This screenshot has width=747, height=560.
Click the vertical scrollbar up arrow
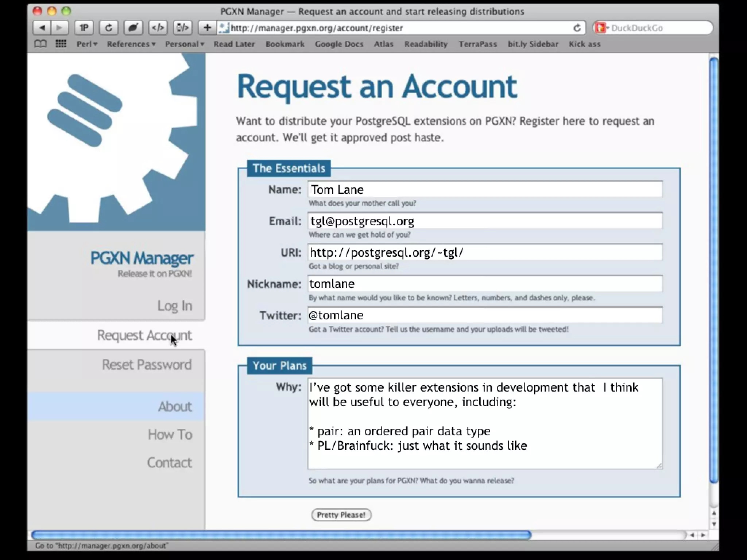[x=714, y=513]
